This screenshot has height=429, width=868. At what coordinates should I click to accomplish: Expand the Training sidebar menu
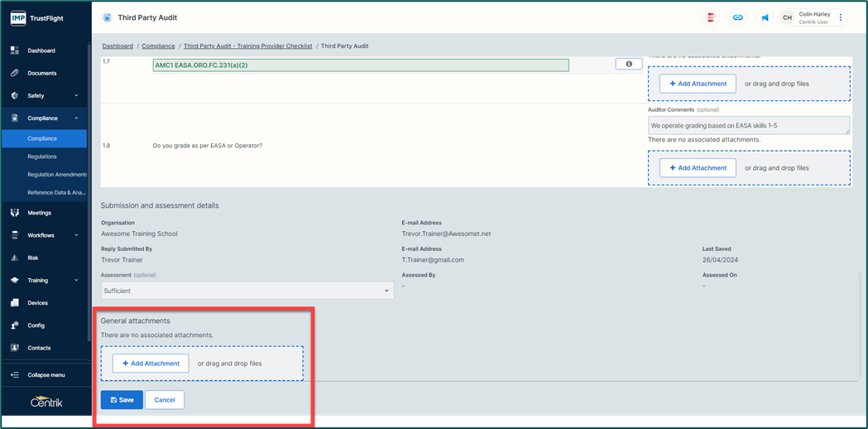click(x=76, y=280)
